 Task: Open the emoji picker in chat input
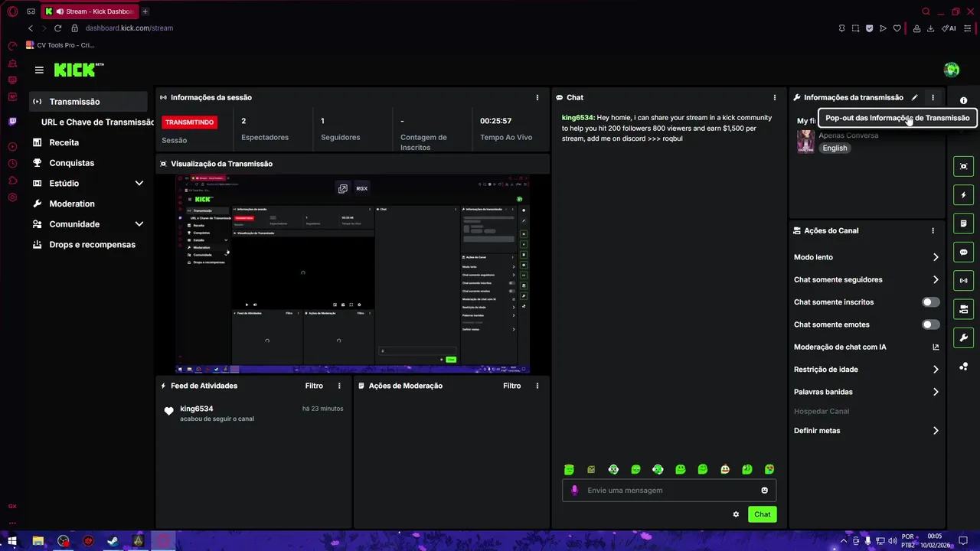point(764,491)
